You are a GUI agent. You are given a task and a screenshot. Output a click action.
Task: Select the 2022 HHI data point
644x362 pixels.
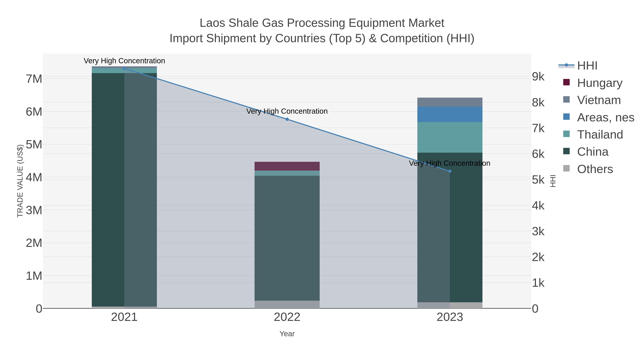point(287,119)
